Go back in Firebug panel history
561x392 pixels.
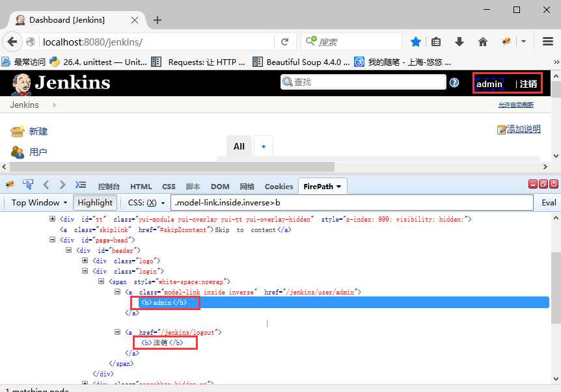(x=46, y=185)
